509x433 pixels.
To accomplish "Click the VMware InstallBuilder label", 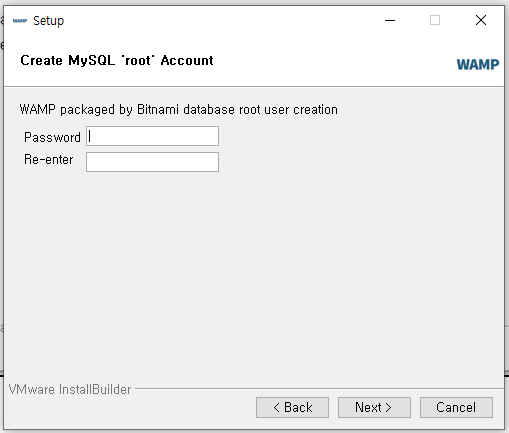I will click(70, 389).
